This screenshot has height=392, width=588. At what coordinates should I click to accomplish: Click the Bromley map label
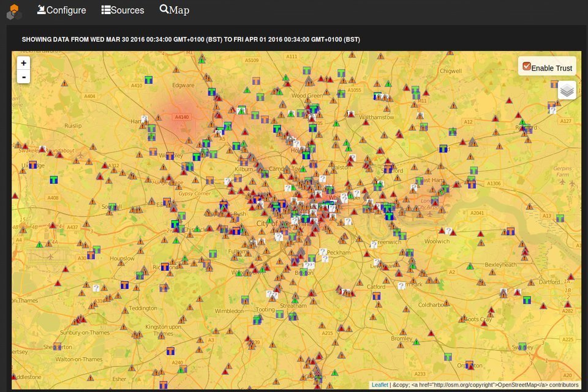tap(402, 338)
